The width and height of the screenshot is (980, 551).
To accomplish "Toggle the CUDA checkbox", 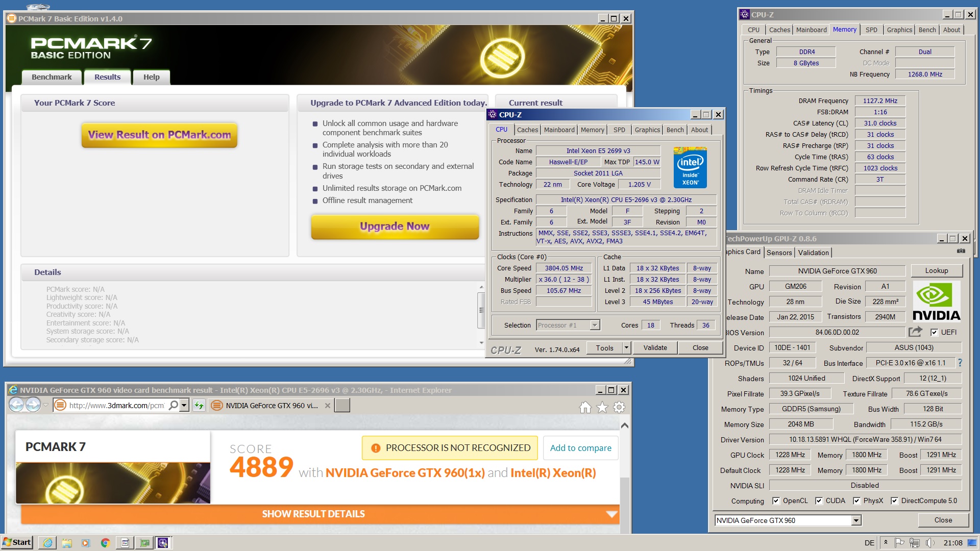I will click(x=819, y=500).
